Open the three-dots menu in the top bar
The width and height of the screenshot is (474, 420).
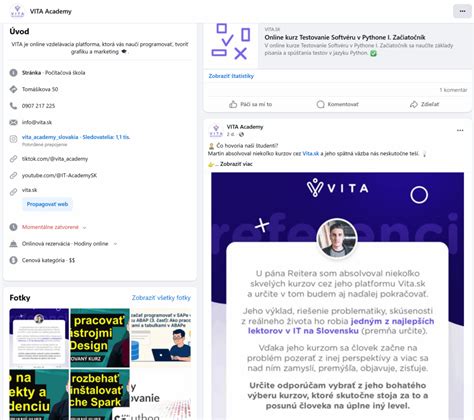point(462,11)
